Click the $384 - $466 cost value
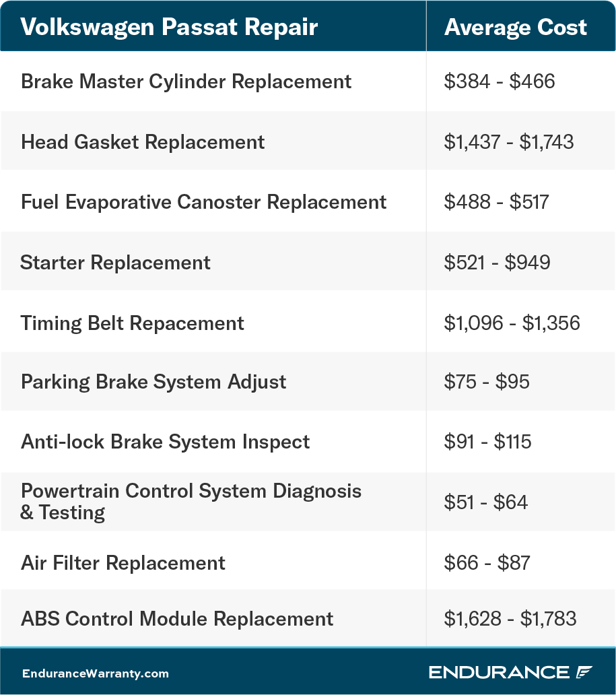The width and height of the screenshot is (616, 695). click(500, 81)
